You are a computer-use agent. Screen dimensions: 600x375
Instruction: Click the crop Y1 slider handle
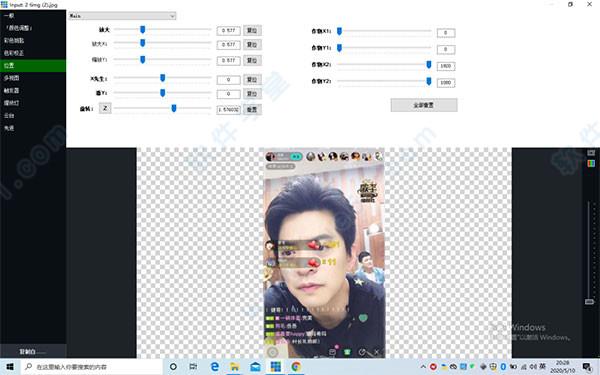coord(339,48)
